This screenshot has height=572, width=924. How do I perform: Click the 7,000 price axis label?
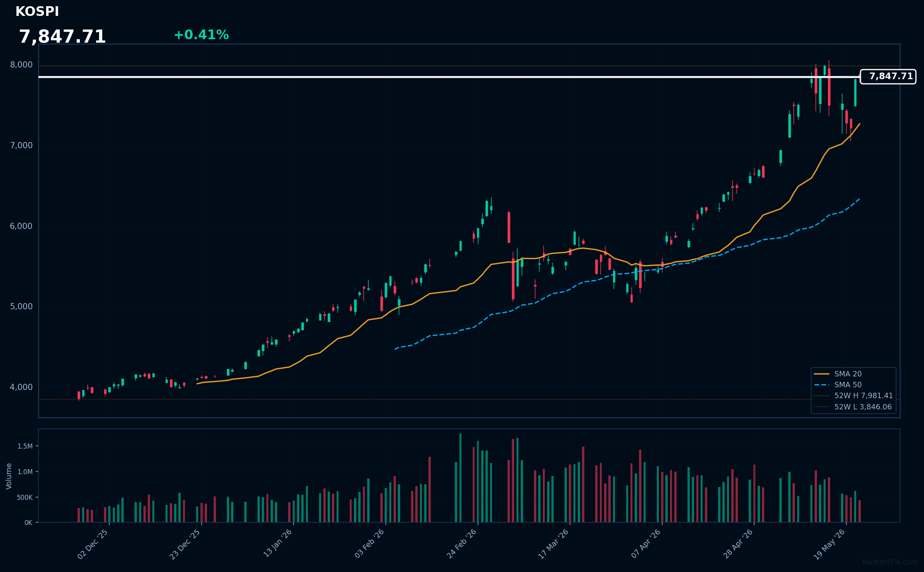point(21,146)
